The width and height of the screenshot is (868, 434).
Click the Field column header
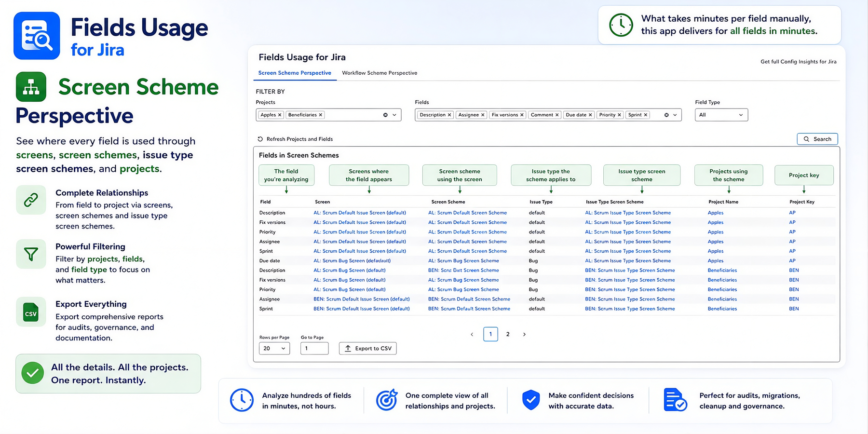click(265, 202)
